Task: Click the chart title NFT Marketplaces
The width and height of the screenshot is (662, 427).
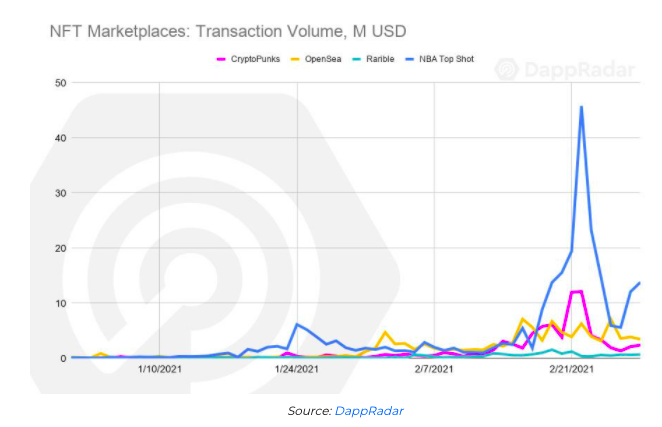Action: point(228,32)
